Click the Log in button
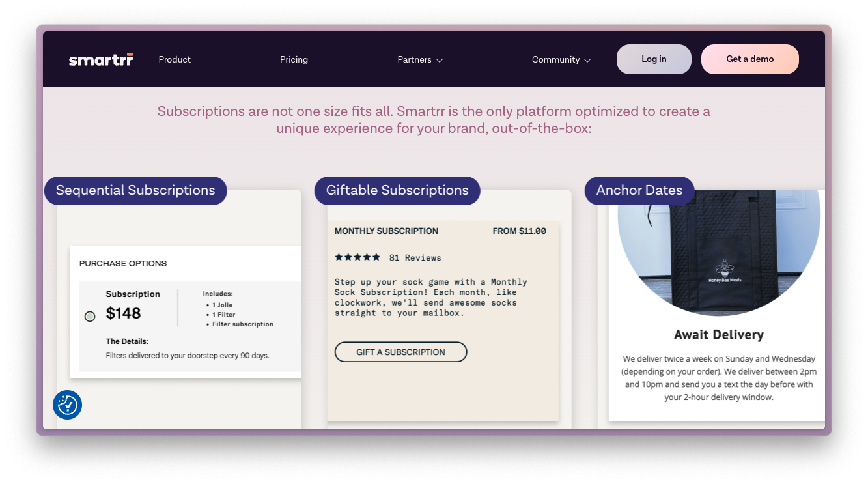Image resolution: width=868 pixels, height=484 pixels. point(654,59)
